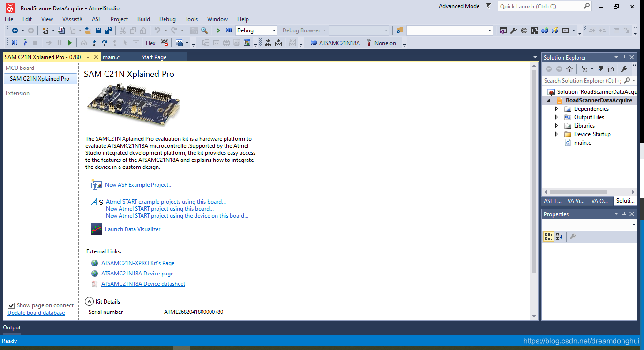Image resolution: width=644 pixels, height=350 pixels.
Task: Click the Alphabetical sort icon in Properties
Action: coord(559,236)
